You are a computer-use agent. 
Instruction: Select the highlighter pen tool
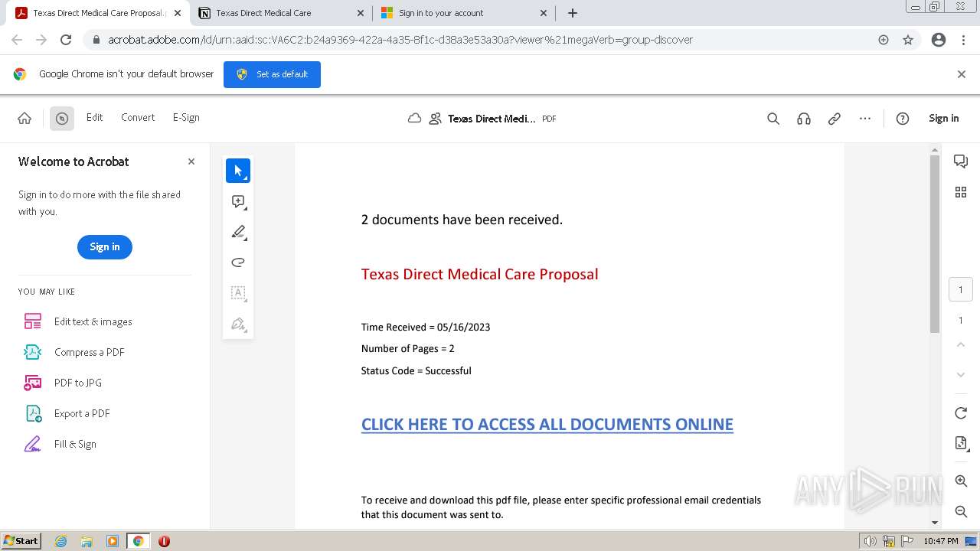(x=238, y=232)
